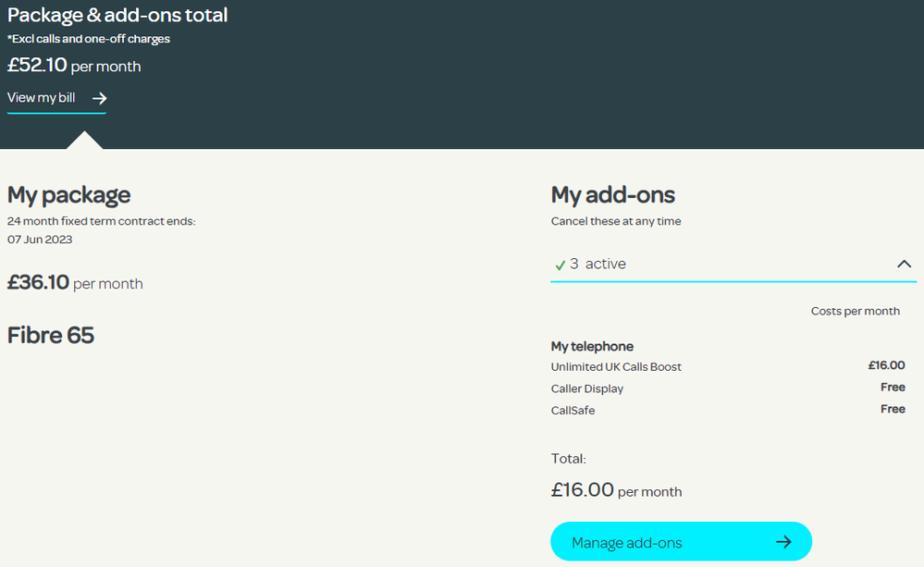This screenshot has height=567, width=924.
Task: Click the My telephone section label
Action: pyautogui.click(x=592, y=346)
